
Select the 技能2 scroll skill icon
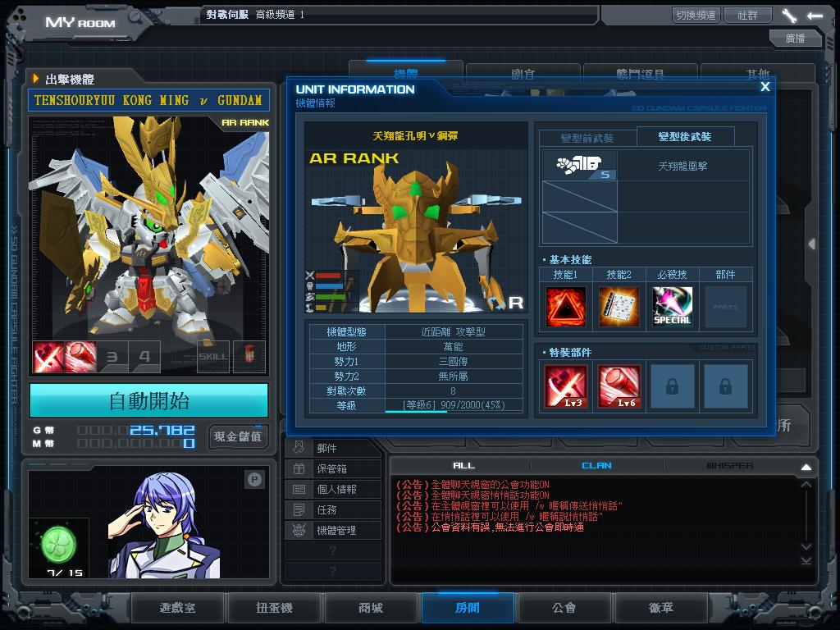click(x=619, y=307)
